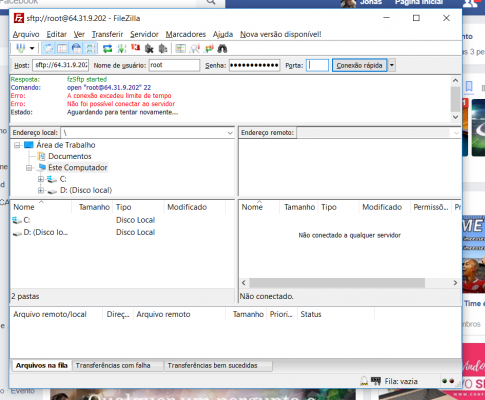Focus the Nome de usuário field
485x400 pixels.
tap(174, 65)
